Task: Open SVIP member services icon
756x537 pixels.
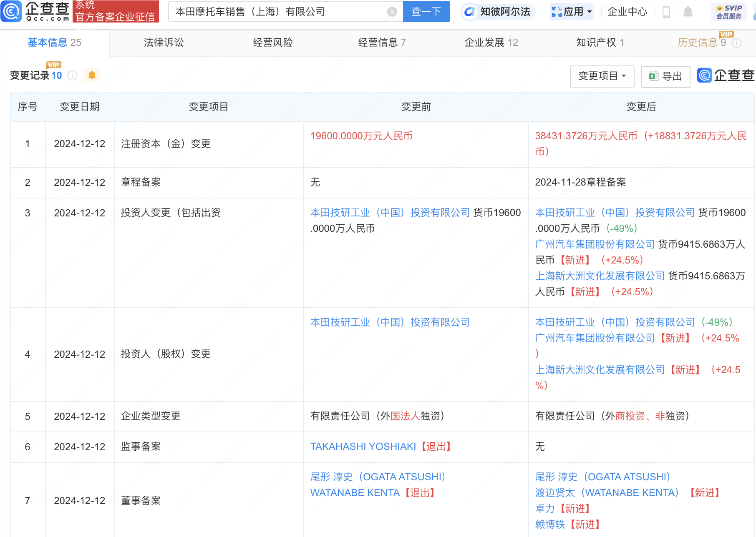Action: (x=729, y=12)
